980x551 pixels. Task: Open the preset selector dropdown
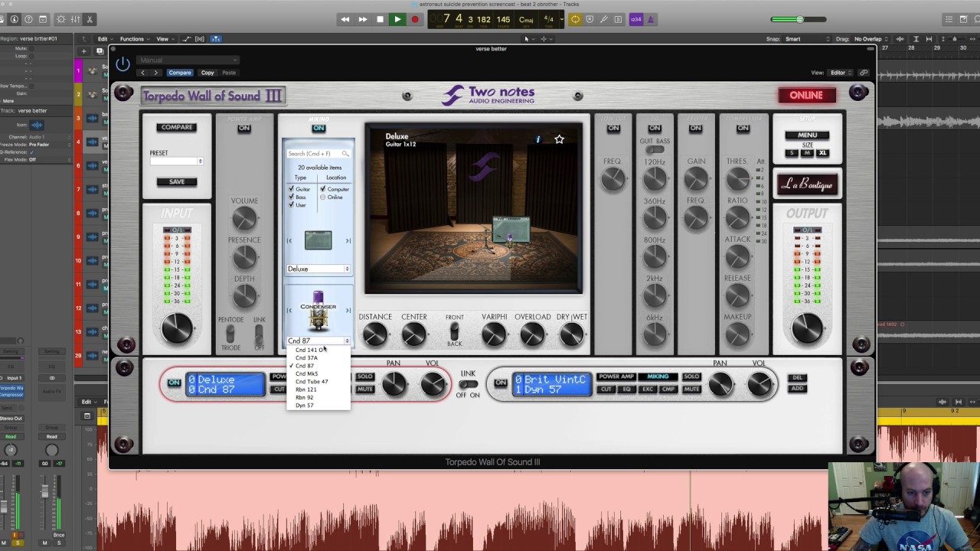(x=176, y=161)
